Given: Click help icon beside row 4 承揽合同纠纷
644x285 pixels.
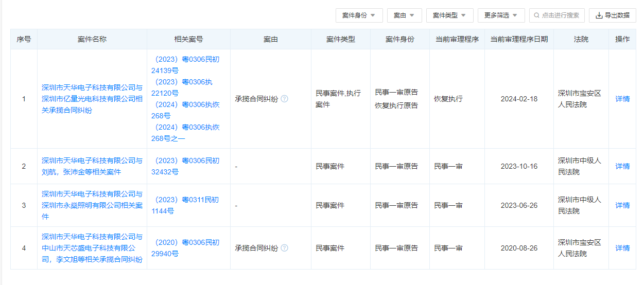Looking at the screenshot, I should click(x=284, y=248).
